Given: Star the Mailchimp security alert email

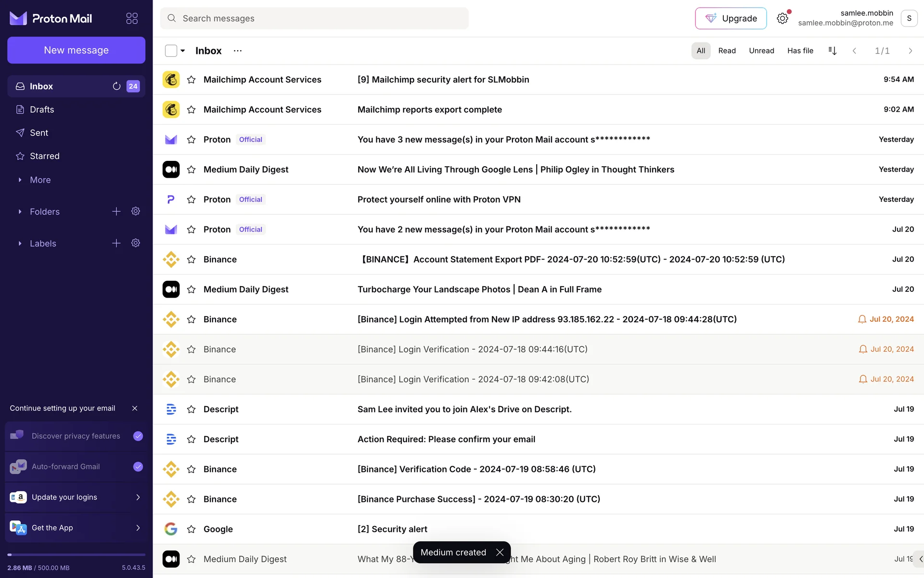Looking at the screenshot, I should (191, 80).
